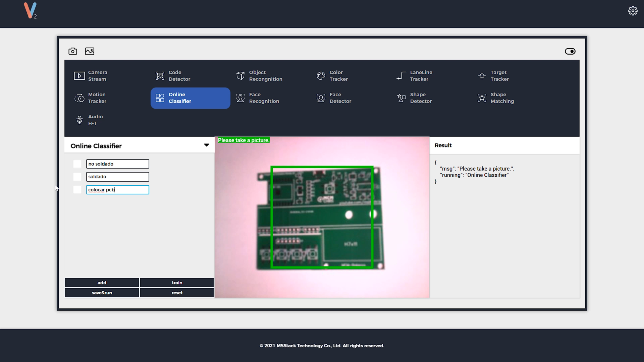Edit the colocar pcb input field

(118, 190)
